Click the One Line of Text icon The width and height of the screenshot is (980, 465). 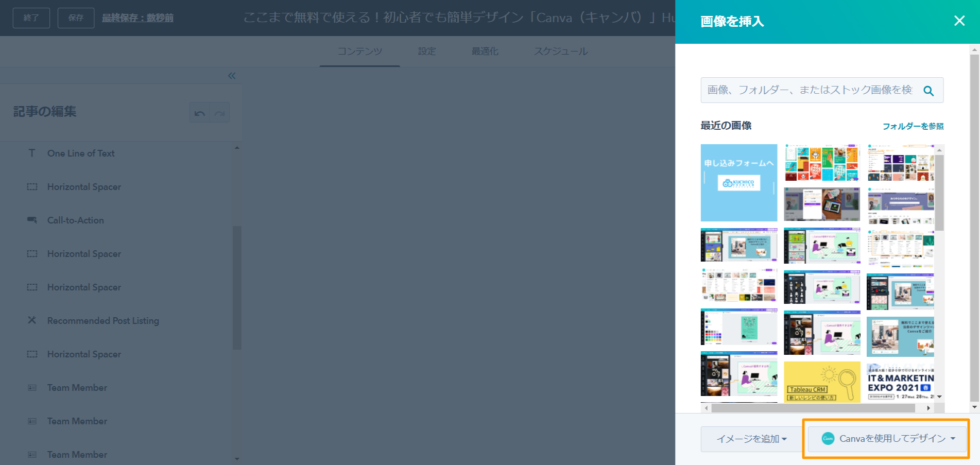click(32, 153)
